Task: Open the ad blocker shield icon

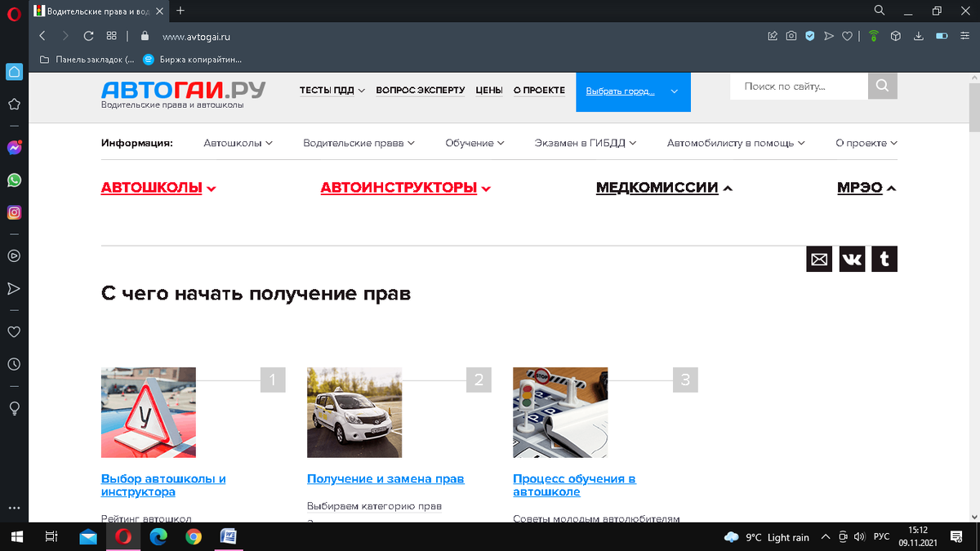Action: coord(810,36)
